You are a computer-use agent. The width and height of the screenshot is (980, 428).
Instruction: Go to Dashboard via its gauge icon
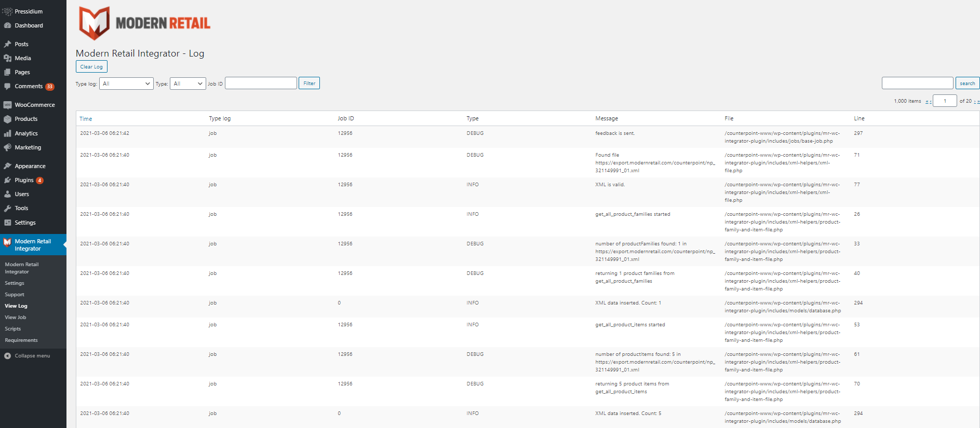tap(7, 25)
